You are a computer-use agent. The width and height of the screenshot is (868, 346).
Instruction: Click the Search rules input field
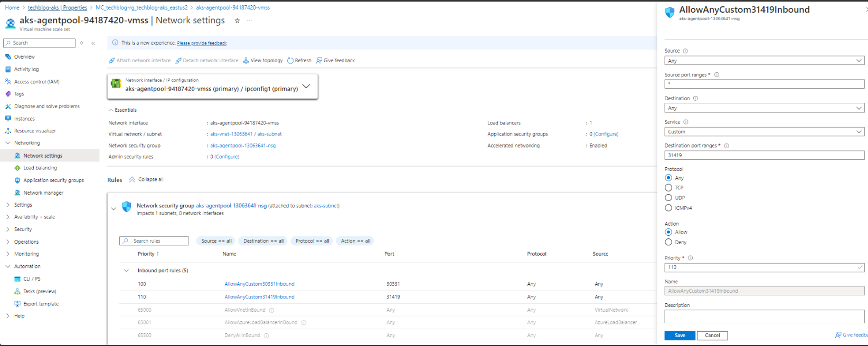(x=154, y=241)
